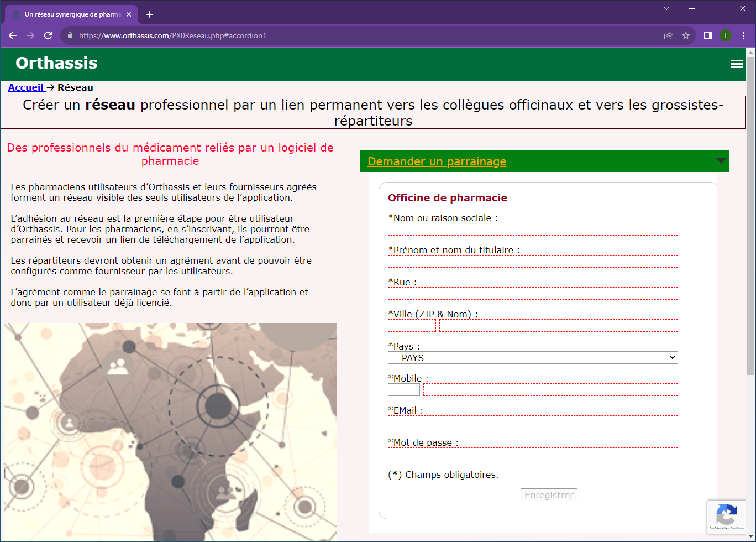Click the Africa network map image

click(x=170, y=432)
